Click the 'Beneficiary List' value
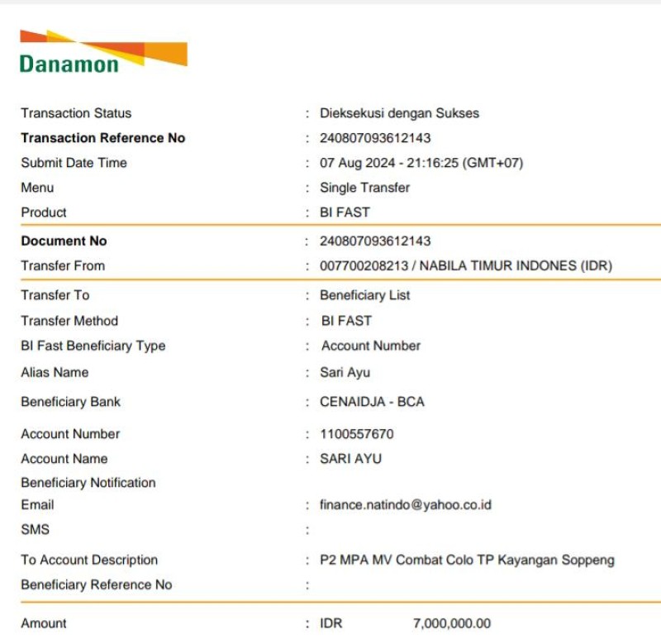661x644 pixels. (364, 295)
